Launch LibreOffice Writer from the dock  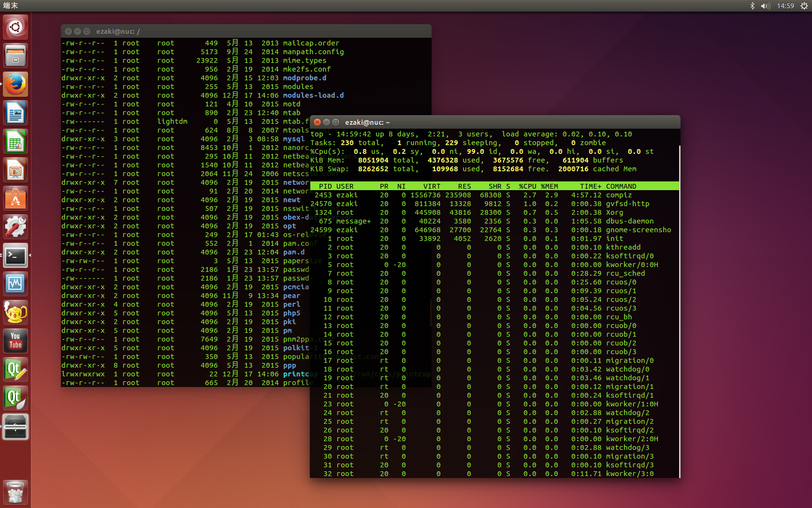[x=15, y=113]
